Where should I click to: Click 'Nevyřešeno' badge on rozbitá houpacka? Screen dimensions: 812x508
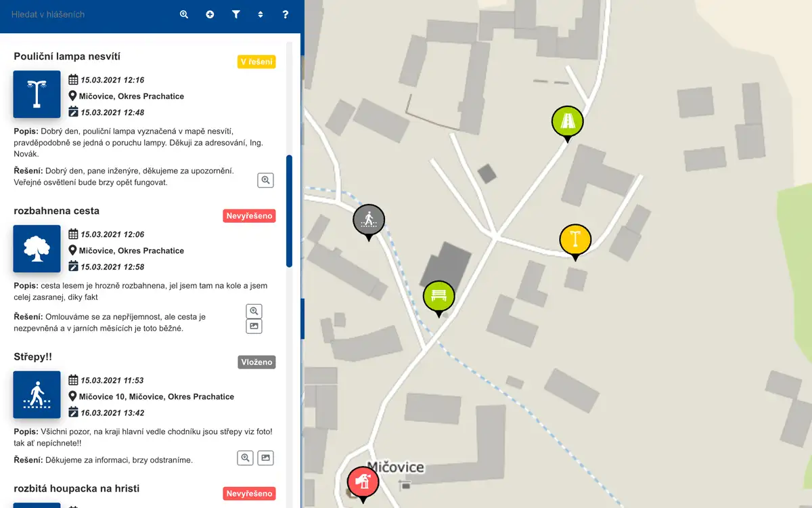(250, 494)
